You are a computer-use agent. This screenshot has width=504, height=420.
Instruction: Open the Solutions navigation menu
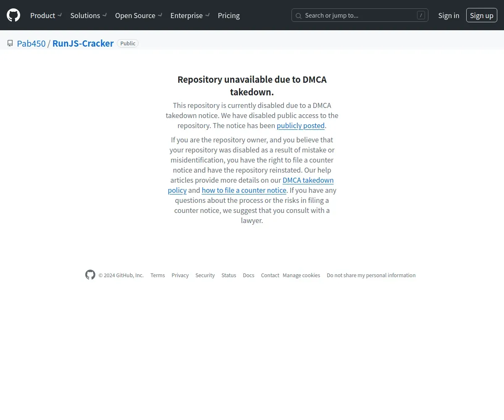89,16
